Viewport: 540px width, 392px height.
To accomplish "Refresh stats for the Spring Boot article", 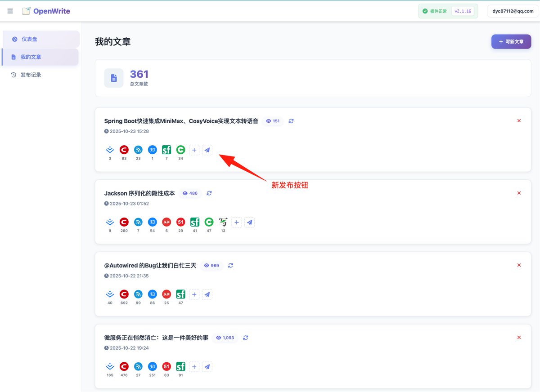I will (291, 121).
